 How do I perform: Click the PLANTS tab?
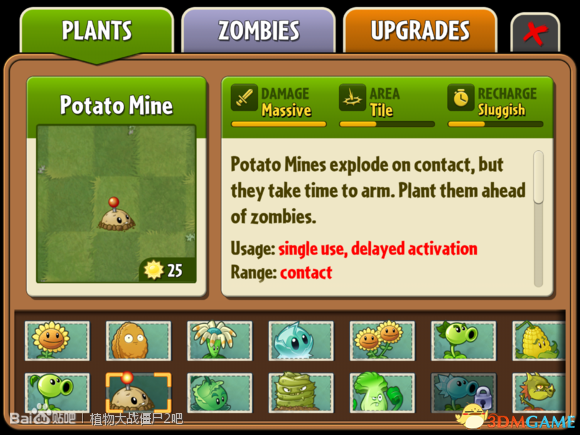pyautogui.click(x=97, y=31)
